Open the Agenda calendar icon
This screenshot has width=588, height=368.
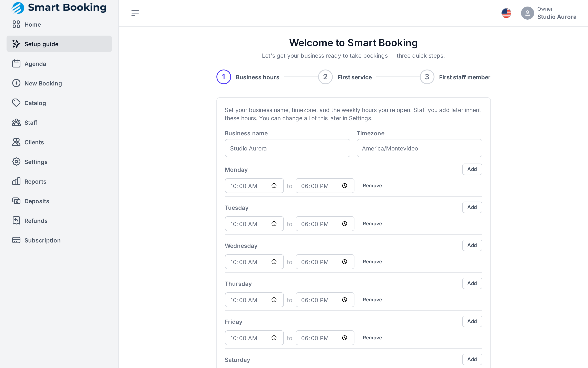[16, 64]
